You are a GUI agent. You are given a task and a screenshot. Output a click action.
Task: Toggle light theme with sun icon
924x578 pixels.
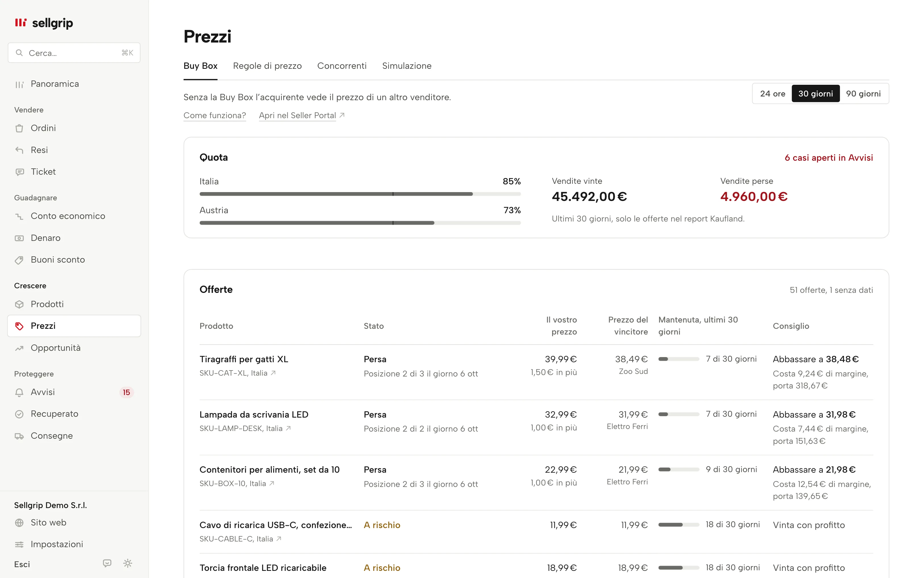[x=128, y=563]
